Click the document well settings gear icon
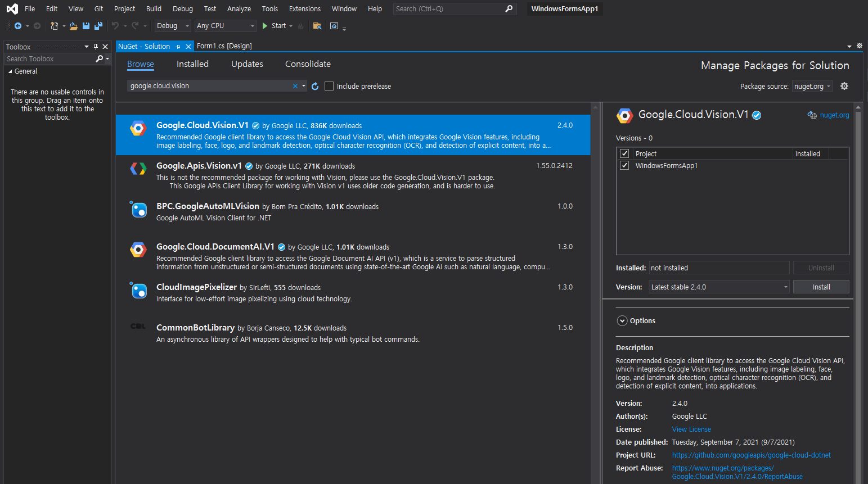This screenshot has width=868, height=484. [860, 46]
